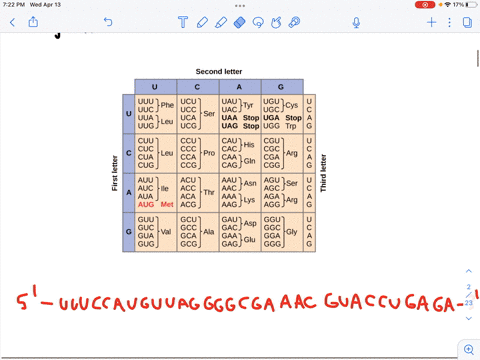This screenshot has height=360, width=480.
Task: Click the time 7:22 PM in status bar
Action: (14, 5)
